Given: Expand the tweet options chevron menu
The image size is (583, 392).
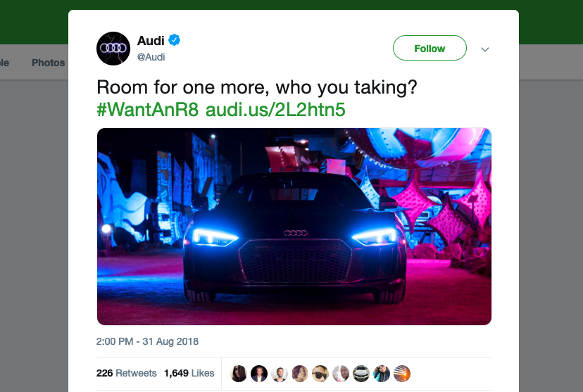Looking at the screenshot, I should coord(485,49).
